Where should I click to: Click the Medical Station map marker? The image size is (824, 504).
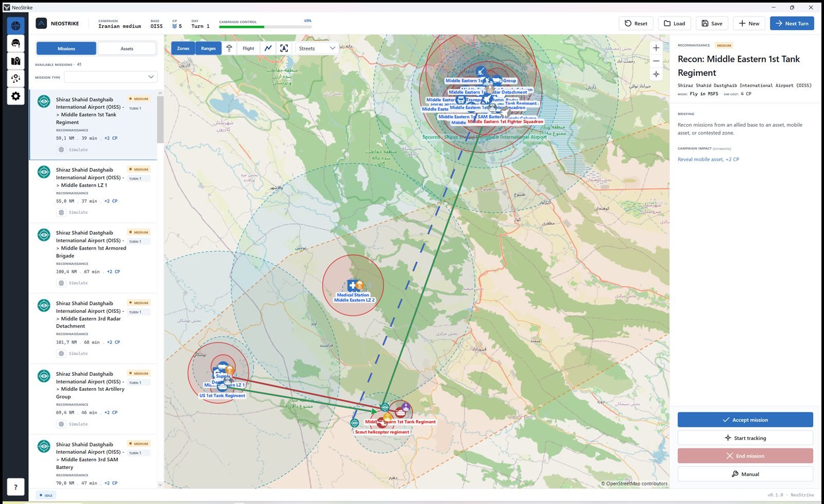point(353,285)
